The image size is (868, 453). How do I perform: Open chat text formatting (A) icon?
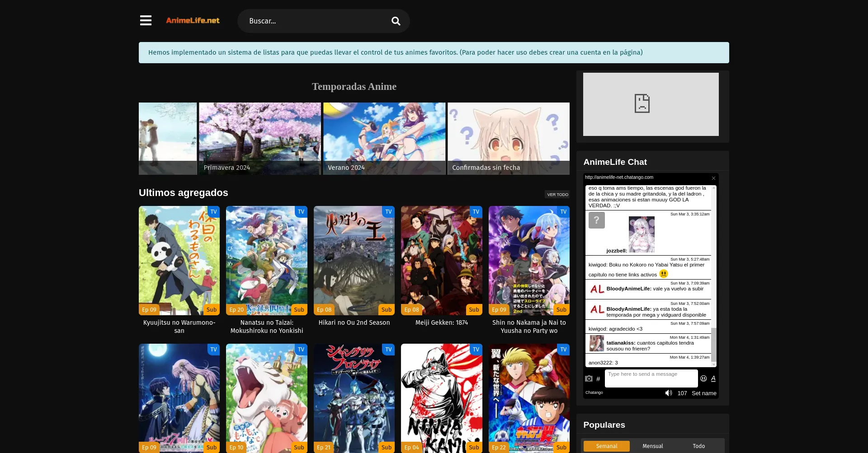tap(713, 378)
